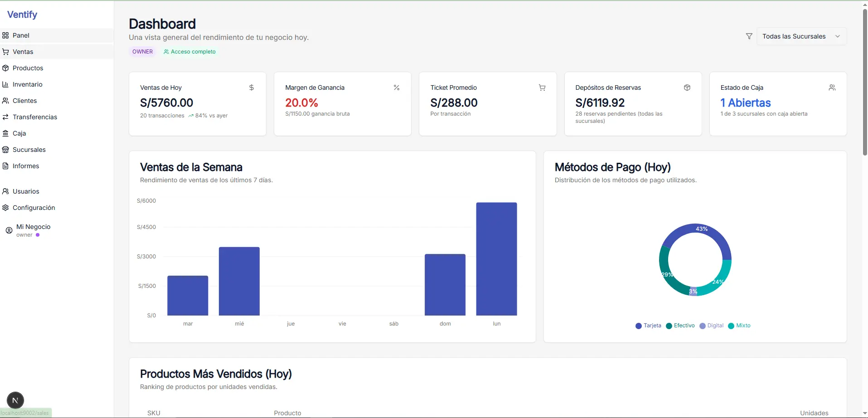Click the Caja bank icon
The width and height of the screenshot is (868, 418).
pos(5,133)
